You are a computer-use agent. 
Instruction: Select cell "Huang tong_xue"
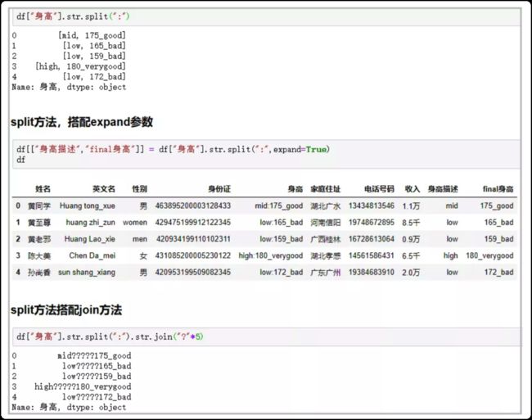pyautogui.click(x=88, y=206)
